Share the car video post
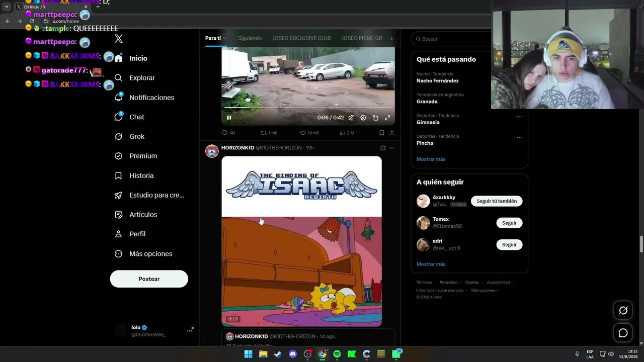This screenshot has width=644, height=362. (392, 133)
